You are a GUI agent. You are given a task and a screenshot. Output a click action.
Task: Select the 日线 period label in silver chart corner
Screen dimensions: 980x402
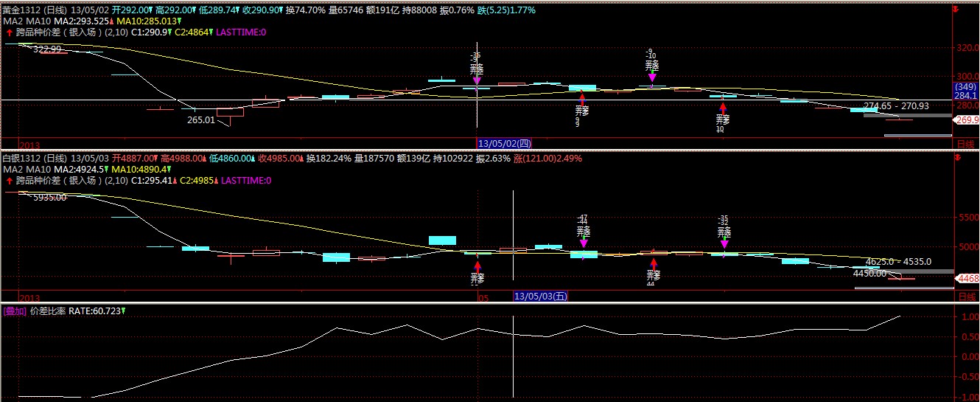[965, 296]
